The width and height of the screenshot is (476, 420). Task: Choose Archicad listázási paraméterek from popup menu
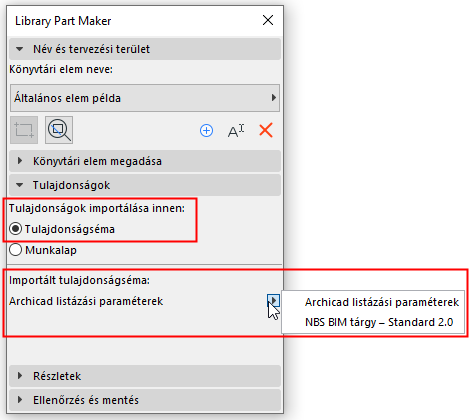(x=373, y=302)
